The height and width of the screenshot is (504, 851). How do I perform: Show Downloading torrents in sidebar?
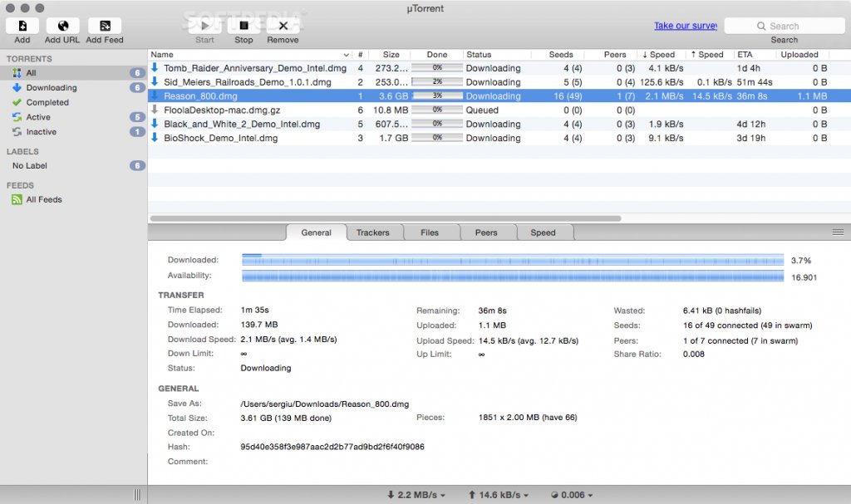point(74,87)
